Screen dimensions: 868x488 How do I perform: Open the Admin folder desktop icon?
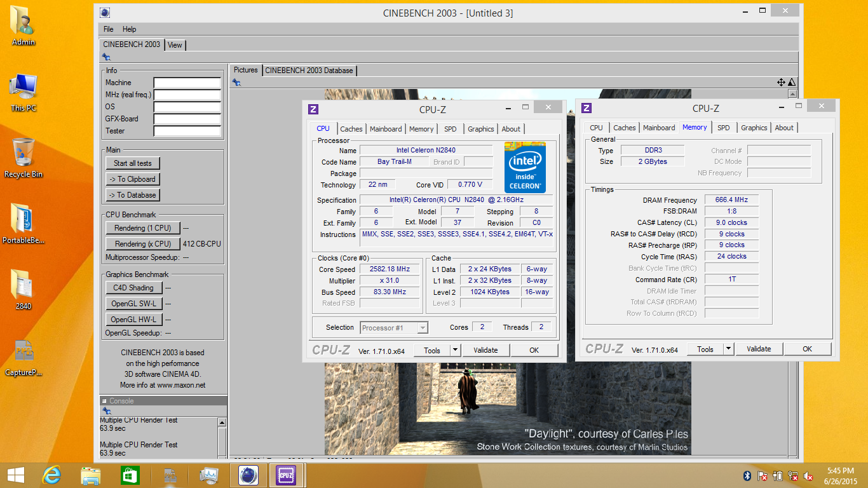24,25
